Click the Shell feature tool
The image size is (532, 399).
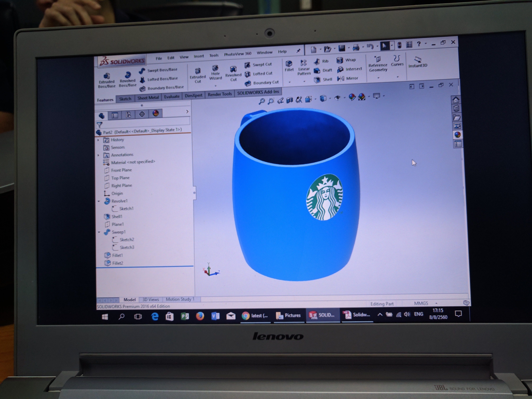click(x=323, y=80)
